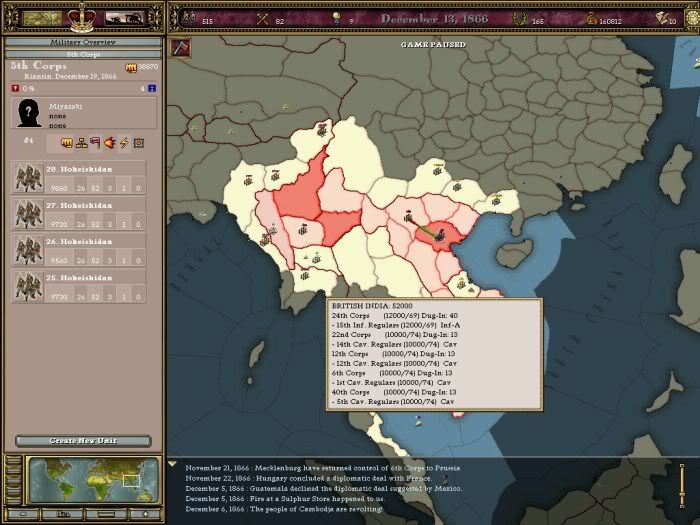Click the third button under the minimap
This screenshot has height=525, width=700.
point(106,514)
